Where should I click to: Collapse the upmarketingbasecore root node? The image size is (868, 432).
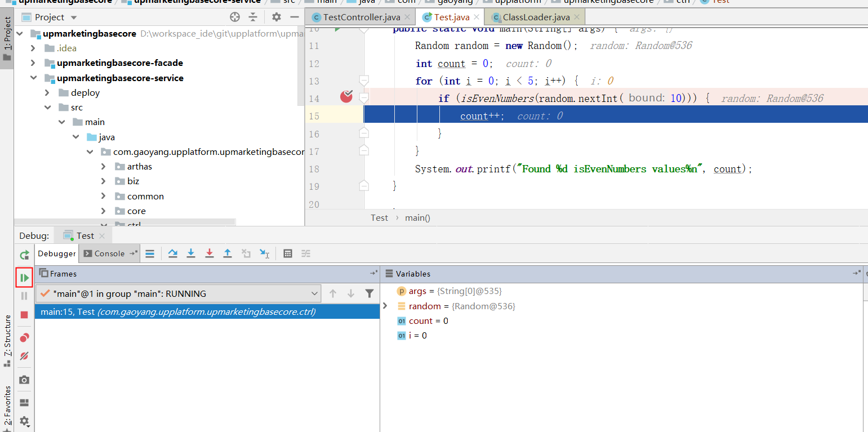point(20,33)
